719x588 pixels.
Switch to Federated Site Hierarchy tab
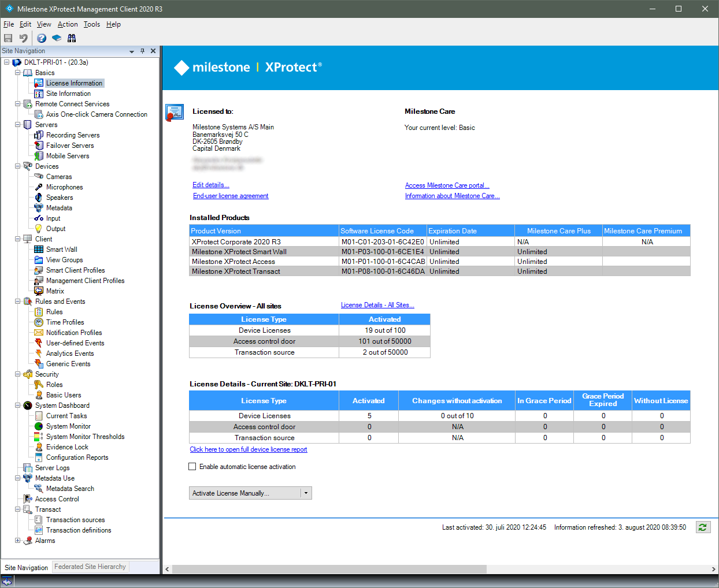[90, 567]
